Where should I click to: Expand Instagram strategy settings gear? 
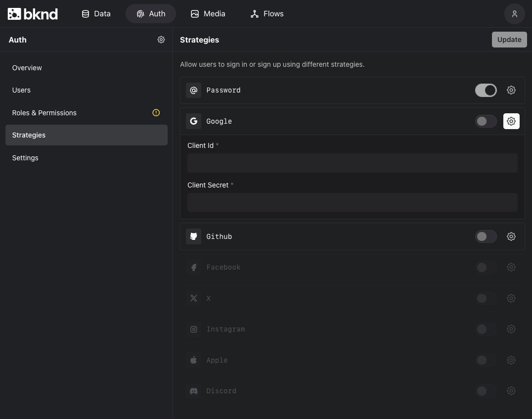click(x=511, y=329)
